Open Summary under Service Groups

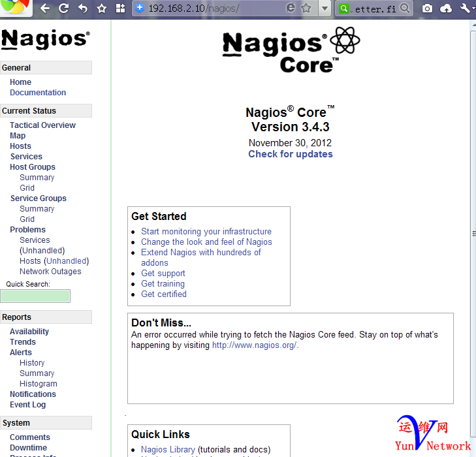pyautogui.click(x=37, y=209)
